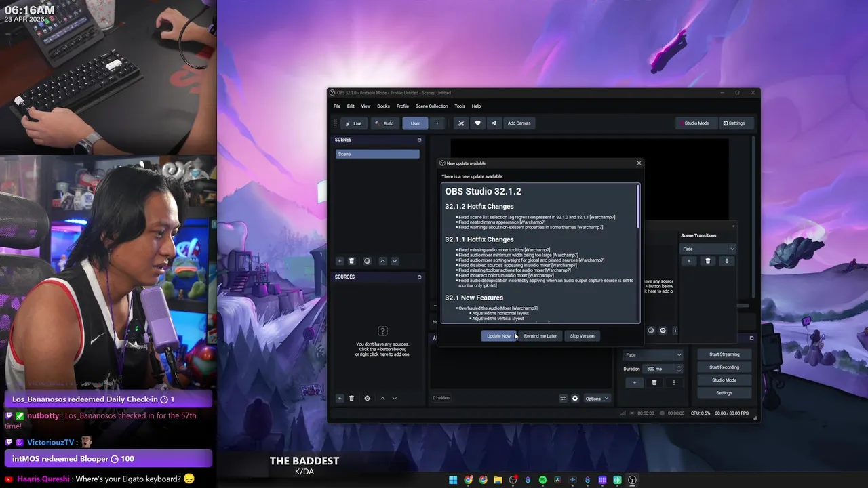Open Settings from Controls dock
Image resolution: width=868 pixels, height=488 pixels.
tap(724, 393)
